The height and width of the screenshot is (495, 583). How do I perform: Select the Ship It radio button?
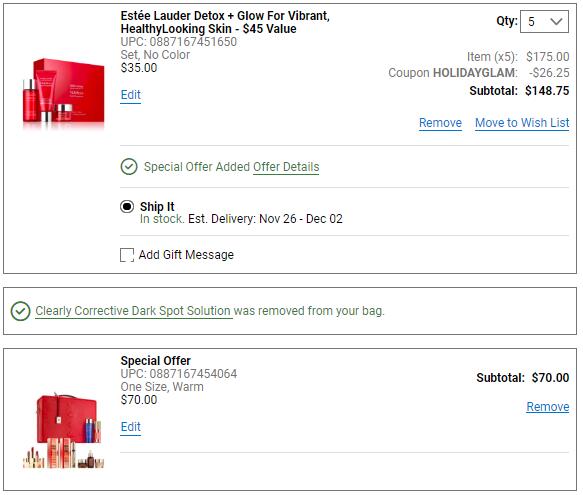(x=127, y=206)
